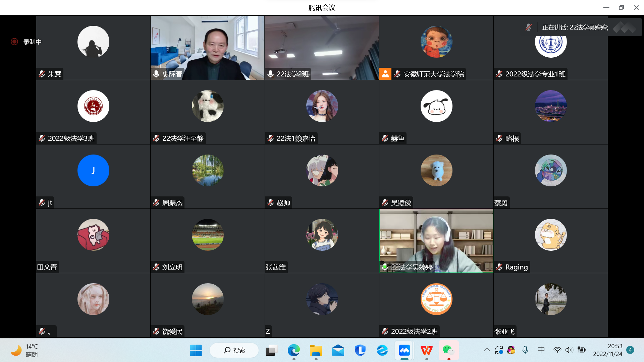Viewport: 644px width, 362px height.
Task: Click 22法学吴婷婷's green speaking mic icon
Action: (x=385, y=267)
